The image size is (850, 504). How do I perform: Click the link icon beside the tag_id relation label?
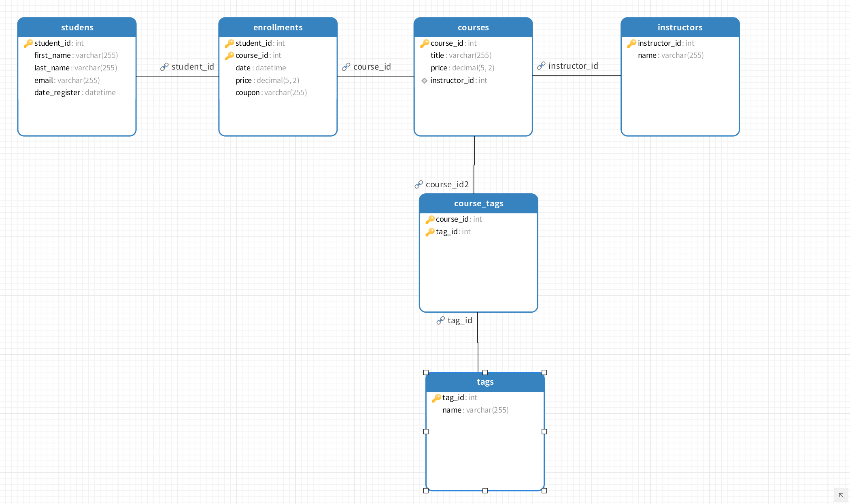pyautogui.click(x=440, y=320)
